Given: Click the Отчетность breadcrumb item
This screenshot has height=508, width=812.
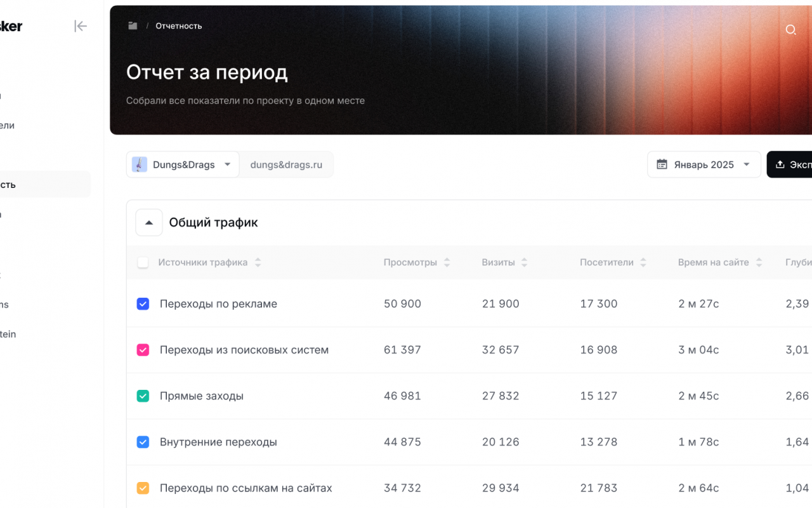Looking at the screenshot, I should 179,26.
